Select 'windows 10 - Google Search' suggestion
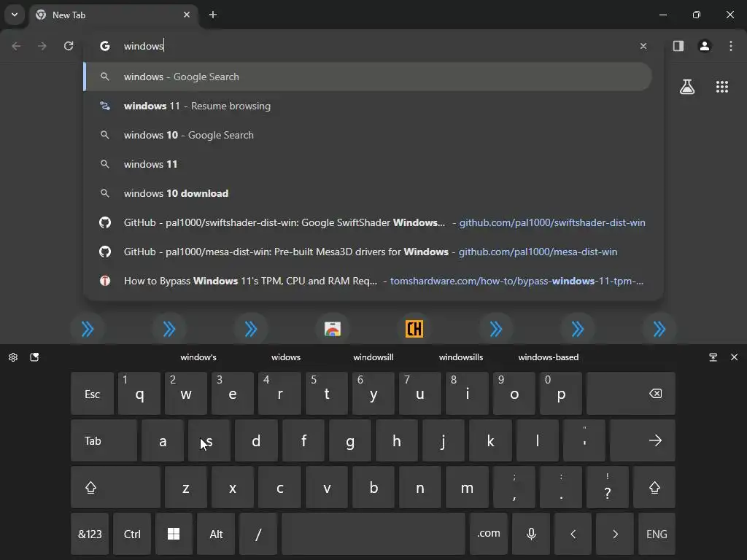Viewport: 747px width, 560px height. point(368,135)
